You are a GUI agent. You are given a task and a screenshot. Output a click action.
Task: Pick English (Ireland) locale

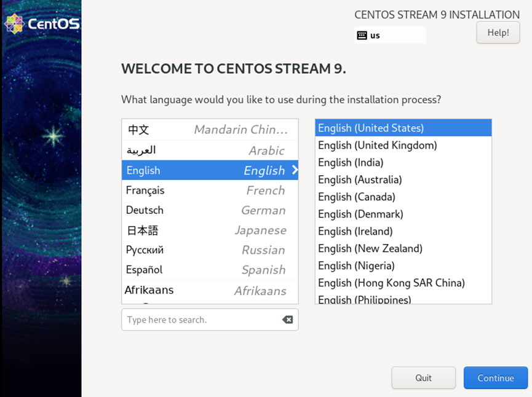coord(403,231)
